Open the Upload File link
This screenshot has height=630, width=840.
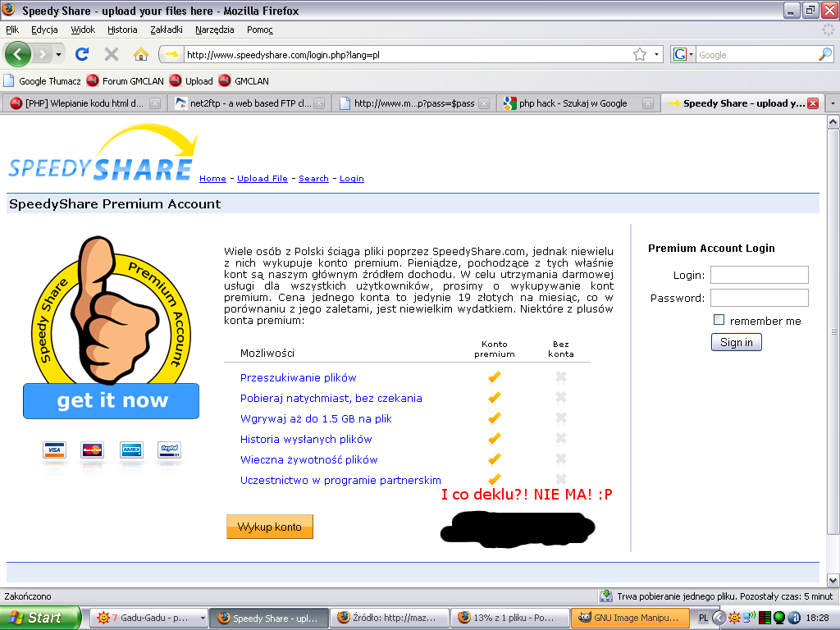[x=262, y=178]
